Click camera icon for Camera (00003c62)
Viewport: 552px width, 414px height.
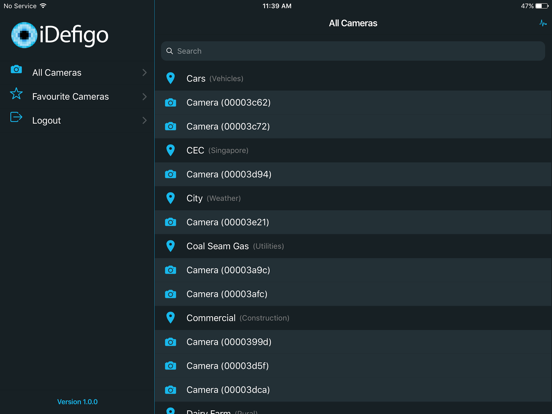coord(170,102)
